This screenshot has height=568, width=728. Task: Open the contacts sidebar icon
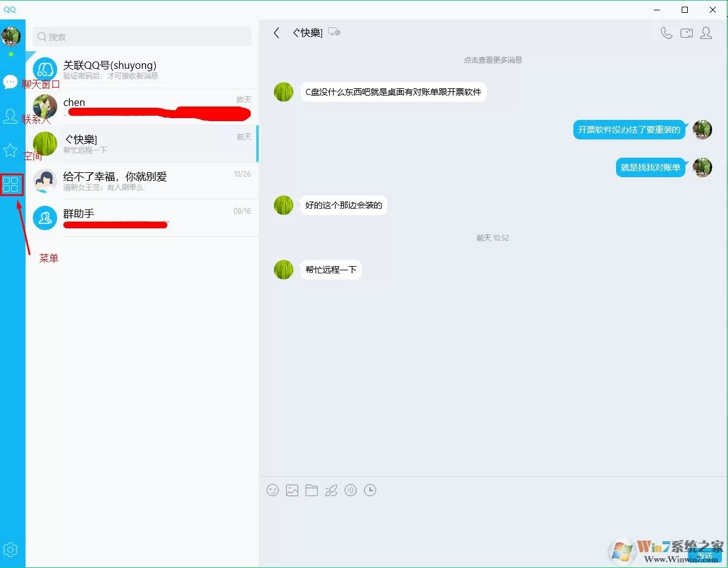[10, 116]
